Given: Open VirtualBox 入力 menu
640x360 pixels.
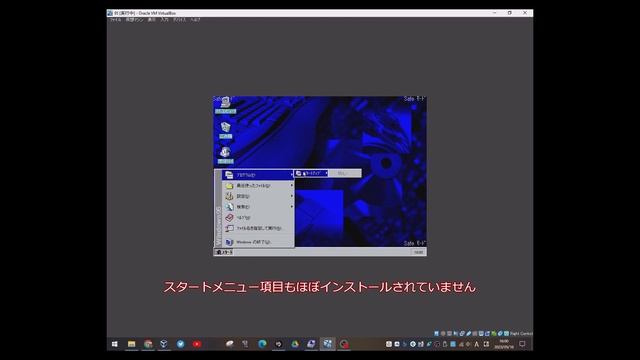Looking at the screenshot, I should coord(164,20).
